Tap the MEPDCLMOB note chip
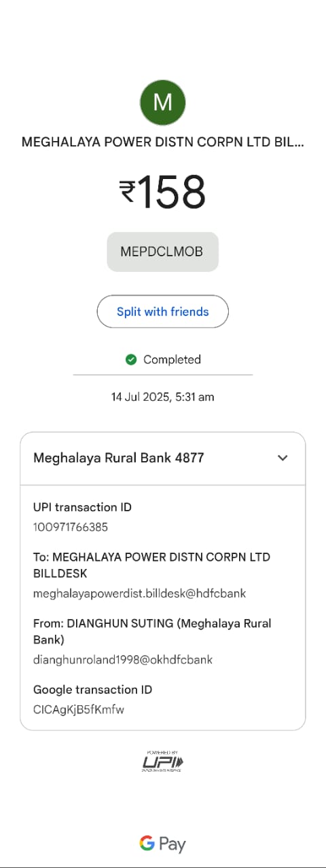326x868 pixels. click(163, 252)
